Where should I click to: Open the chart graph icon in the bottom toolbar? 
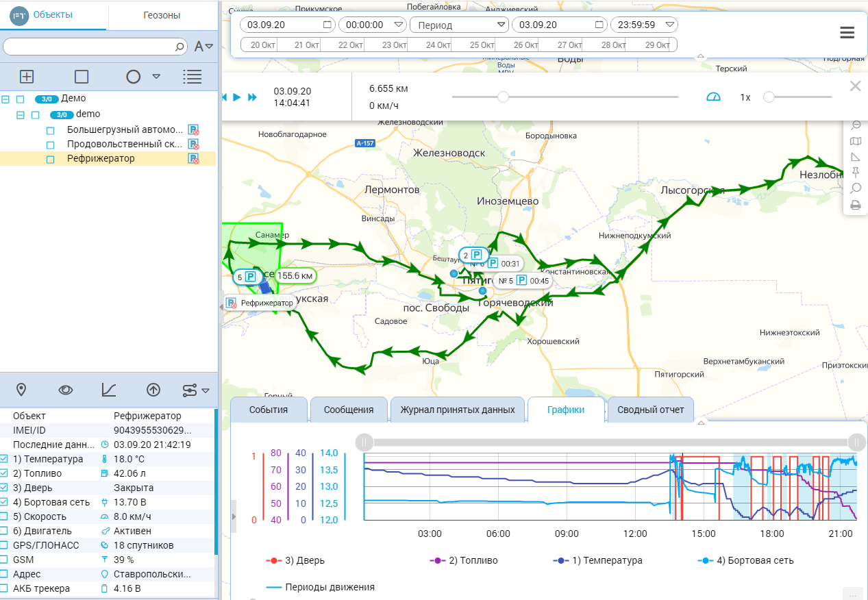[x=109, y=390]
